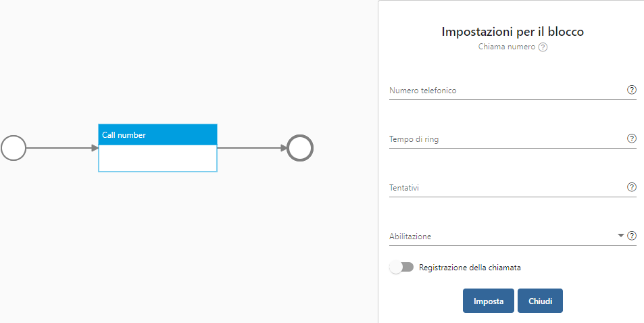The height and width of the screenshot is (323, 644).
Task: Expand the Abilitazione dropdown arrow
Action: tap(620, 235)
